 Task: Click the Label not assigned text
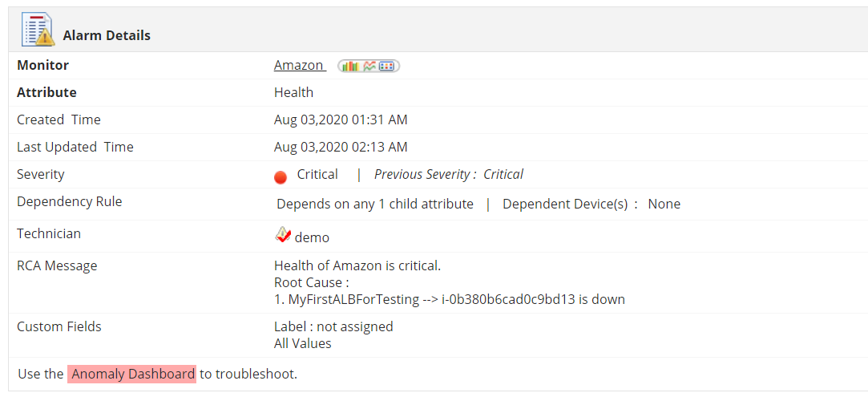(x=333, y=326)
